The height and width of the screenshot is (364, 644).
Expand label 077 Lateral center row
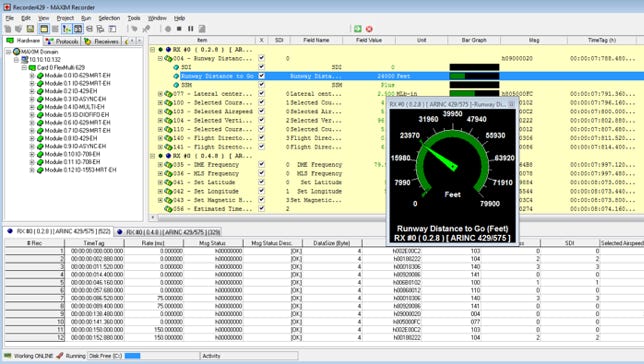pos(160,94)
